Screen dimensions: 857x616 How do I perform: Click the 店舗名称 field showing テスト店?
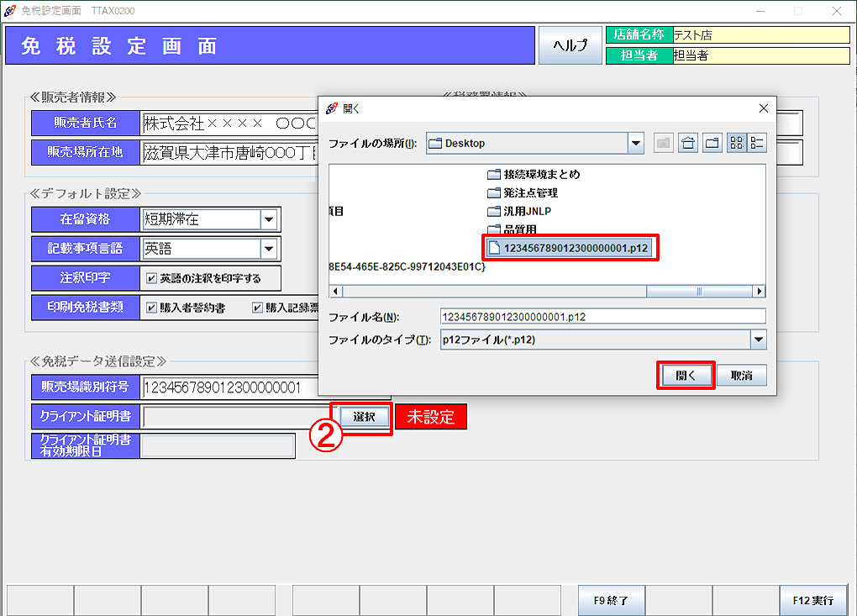coord(761,35)
